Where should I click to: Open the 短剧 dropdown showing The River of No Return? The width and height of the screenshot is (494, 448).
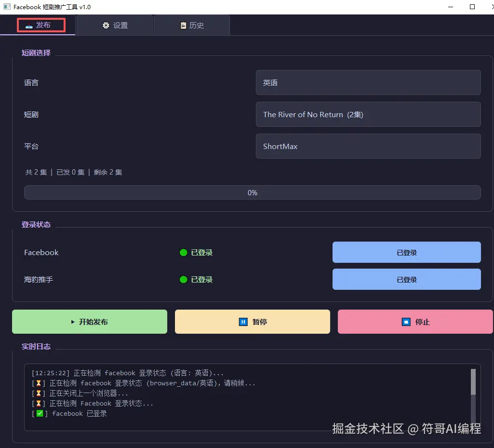(368, 114)
